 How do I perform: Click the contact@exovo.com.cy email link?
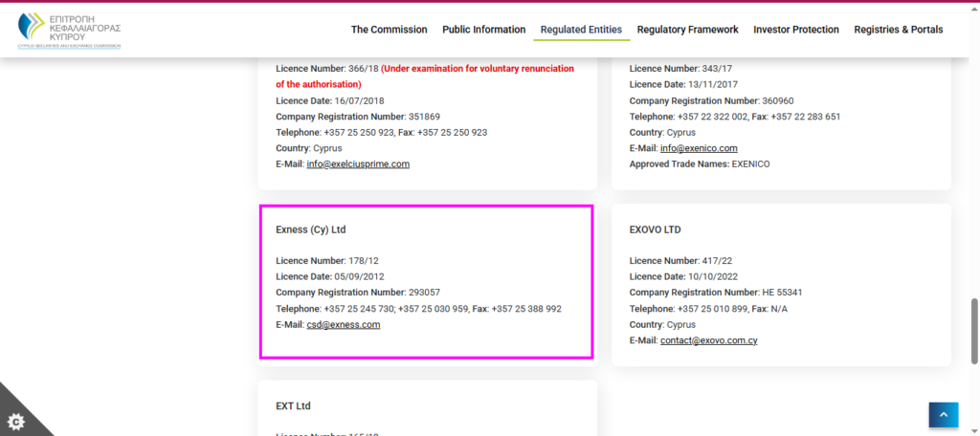pos(709,341)
